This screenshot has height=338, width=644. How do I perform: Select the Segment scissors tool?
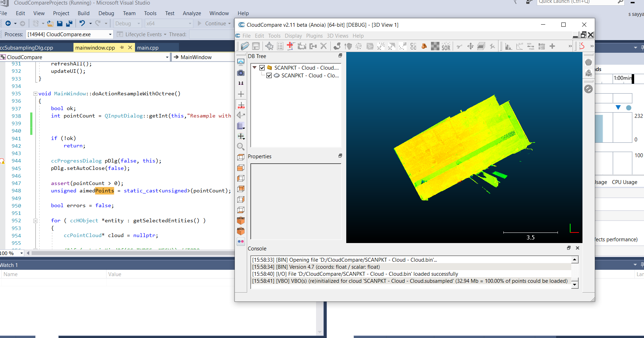click(x=459, y=46)
